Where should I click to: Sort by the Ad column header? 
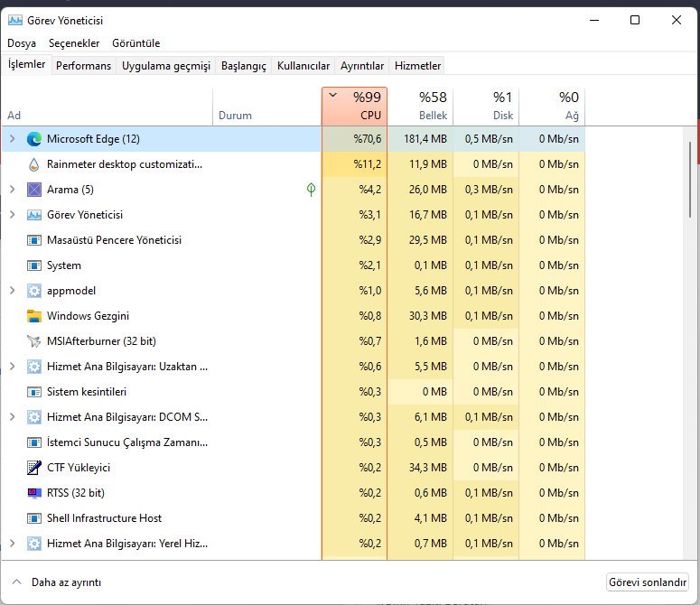pyautogui.click(x=107, y=107)
